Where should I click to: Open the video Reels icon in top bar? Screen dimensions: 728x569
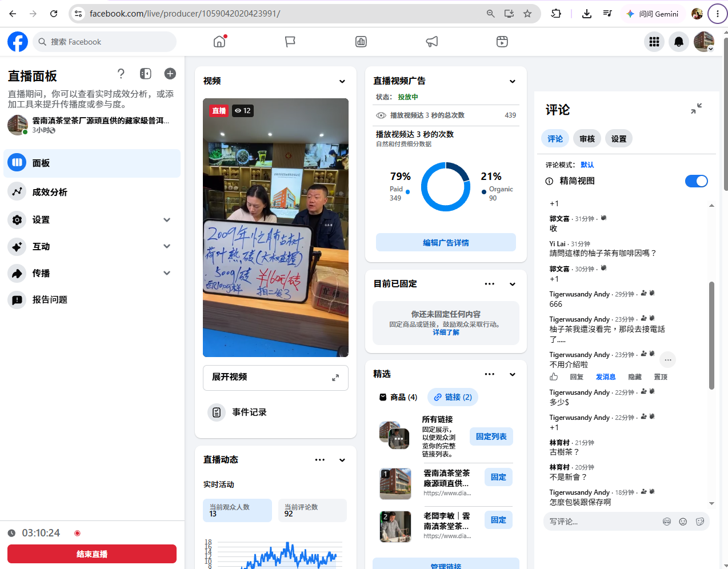[x=502, y=41]
